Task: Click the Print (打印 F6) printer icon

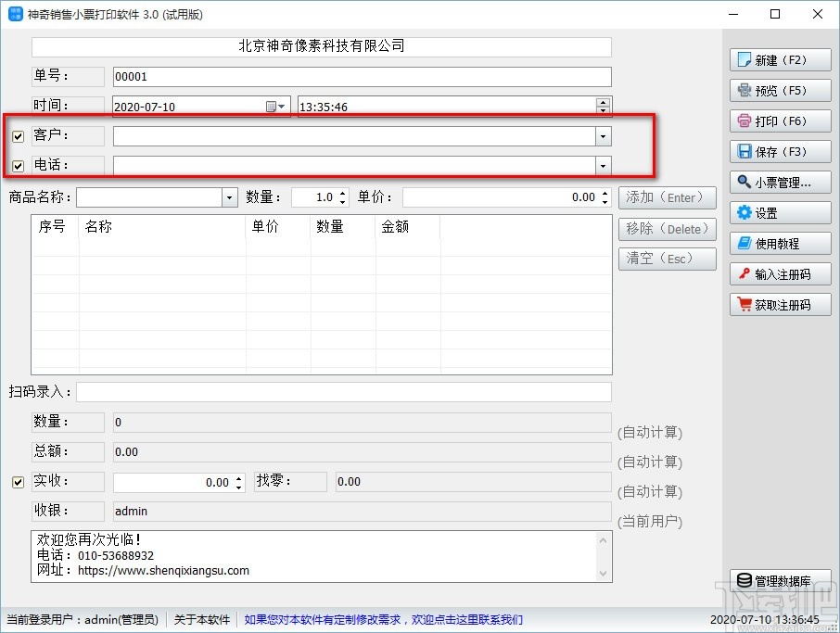Action: pyautogui.click(x=745, y=120)
